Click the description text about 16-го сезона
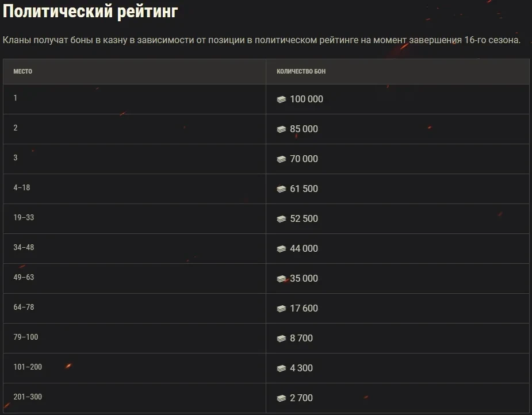532x415 pixels. (x=262, y=41)
